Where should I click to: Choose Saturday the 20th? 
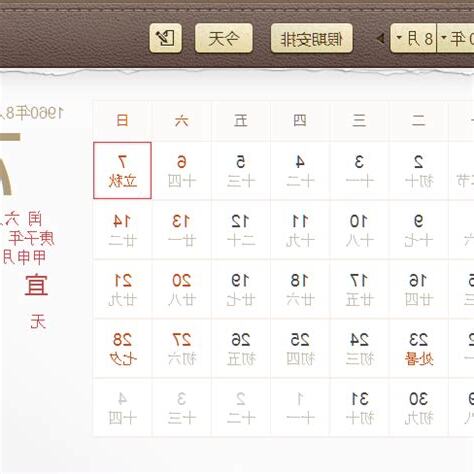pos(182,289)
